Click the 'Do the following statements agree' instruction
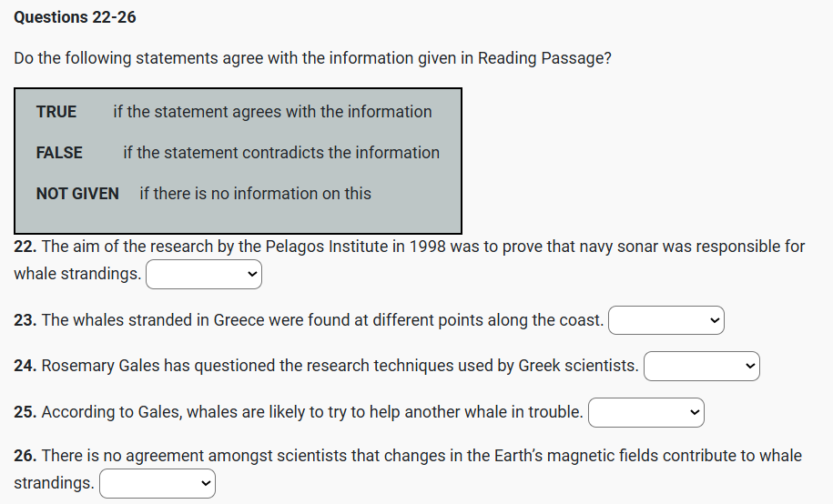 [x=312, y=58]
